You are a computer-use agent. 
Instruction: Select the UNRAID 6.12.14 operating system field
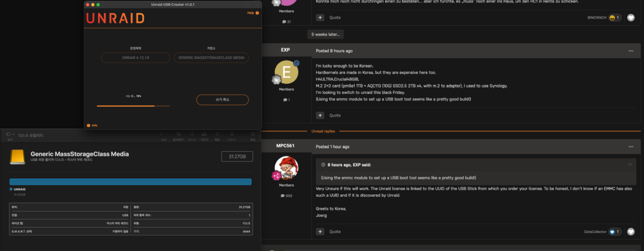pyautogui.click(x=135, y=57)
